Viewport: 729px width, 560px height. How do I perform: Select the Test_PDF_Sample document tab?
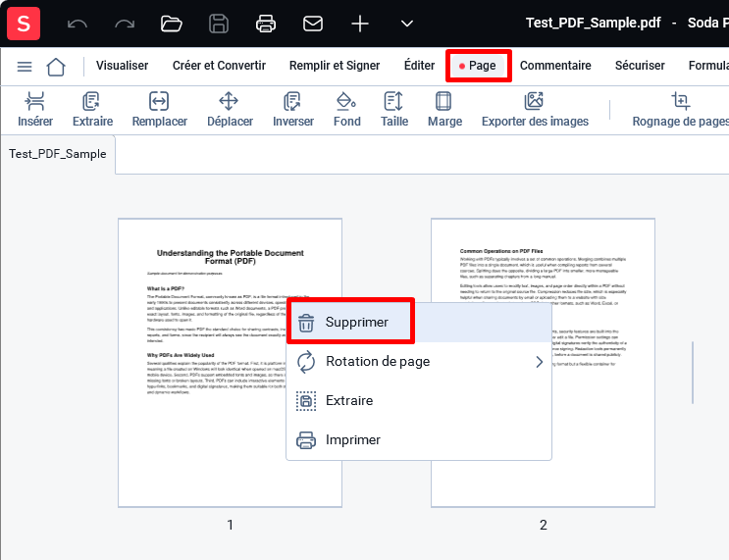(58, 154)
